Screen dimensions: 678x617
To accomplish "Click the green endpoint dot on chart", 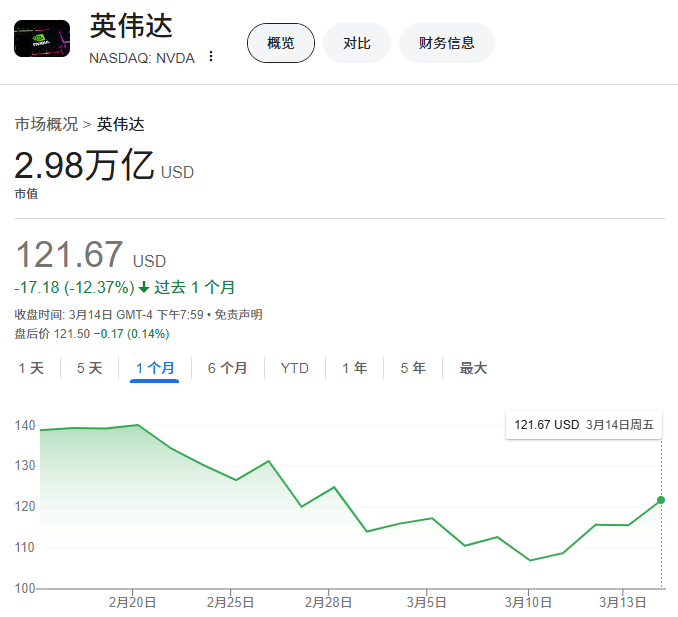I will [x=661, y=500].
